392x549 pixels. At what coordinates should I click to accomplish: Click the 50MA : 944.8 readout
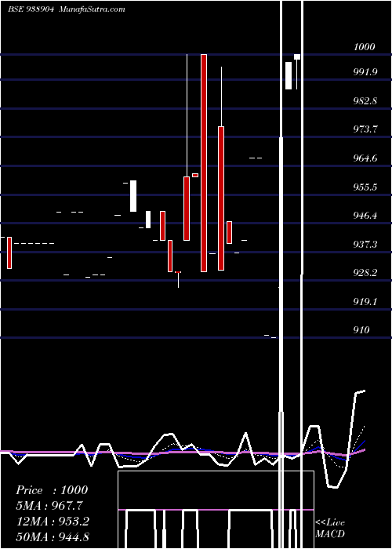coord(53,536)
